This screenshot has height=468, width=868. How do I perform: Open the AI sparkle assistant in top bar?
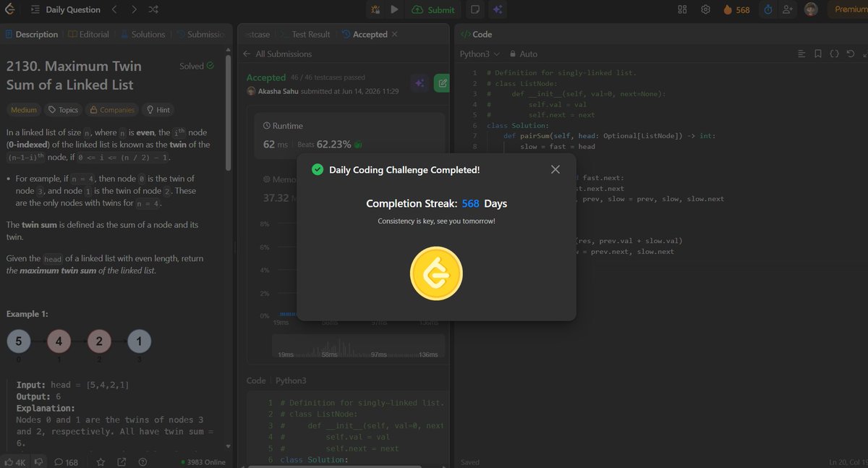click(497, 9)
